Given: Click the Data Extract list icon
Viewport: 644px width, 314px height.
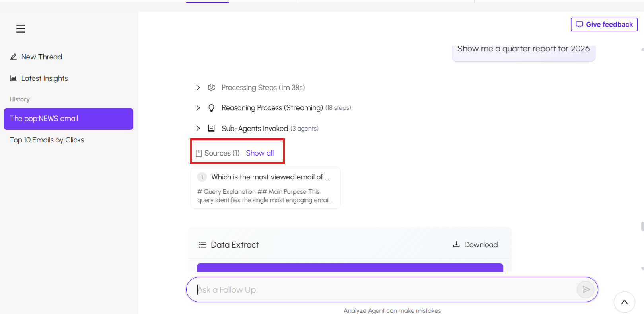Looking at the screenshot, I should coord(202,245).
